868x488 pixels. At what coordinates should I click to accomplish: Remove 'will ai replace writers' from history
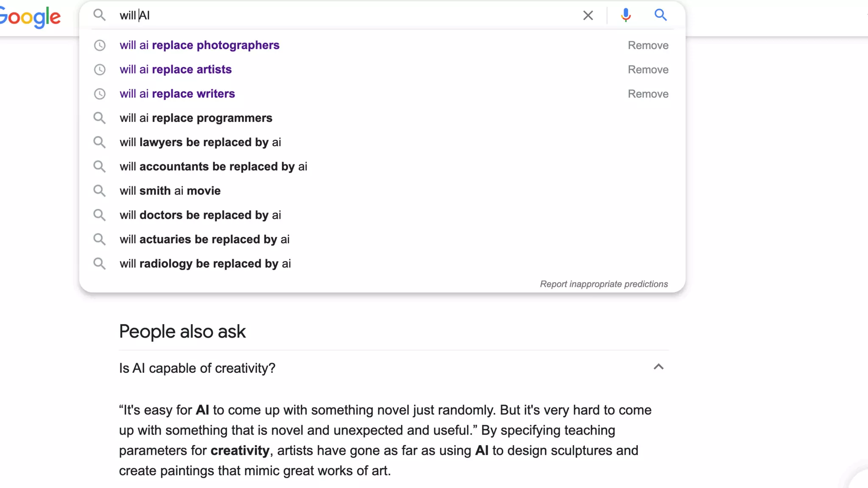[648, 94]
